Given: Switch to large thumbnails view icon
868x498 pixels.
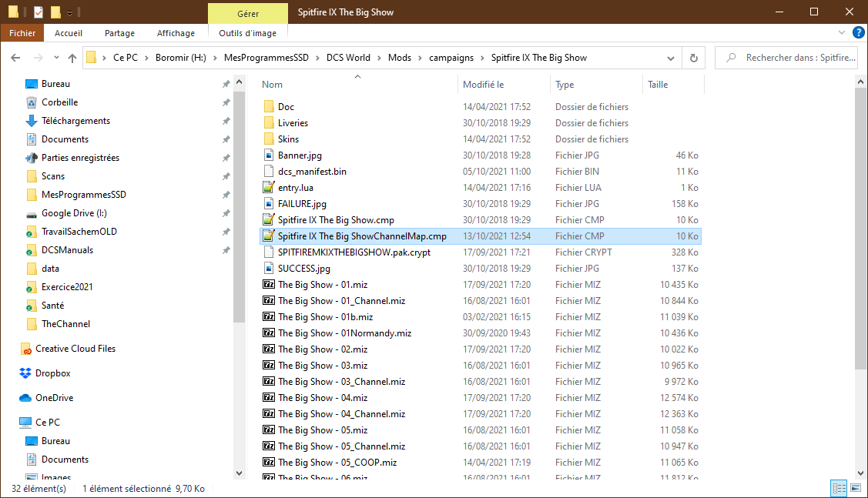Looking at the screenshot, I should (x=856, y=488).
